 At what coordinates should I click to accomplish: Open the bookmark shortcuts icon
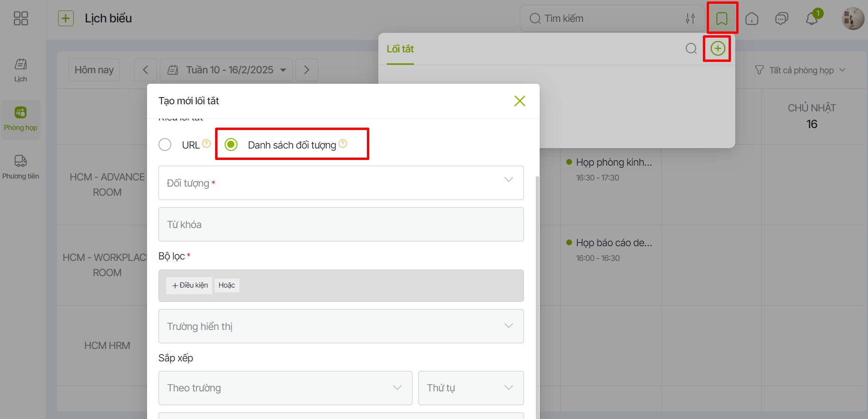click(x=722, y=19)
